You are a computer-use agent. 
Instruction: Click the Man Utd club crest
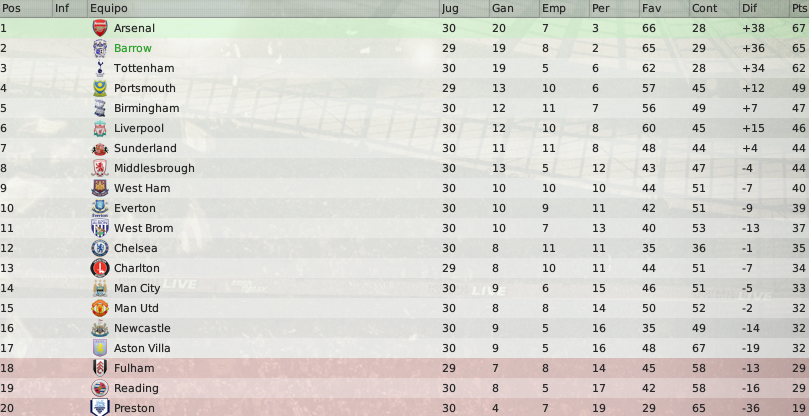click(100, 308)
